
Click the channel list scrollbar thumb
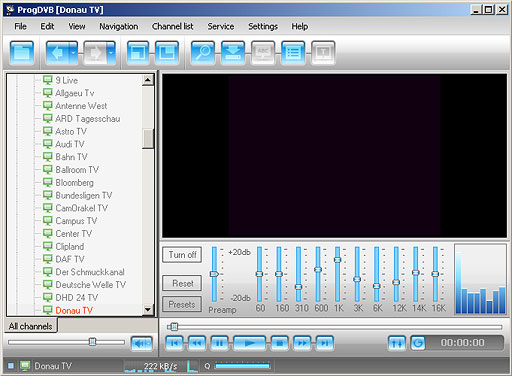coord(148,138)
